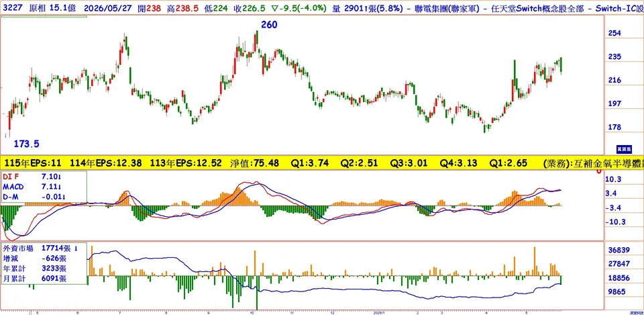Click the 173.5 lowest price label
The image size is (644, 315).
click(27, 144)
